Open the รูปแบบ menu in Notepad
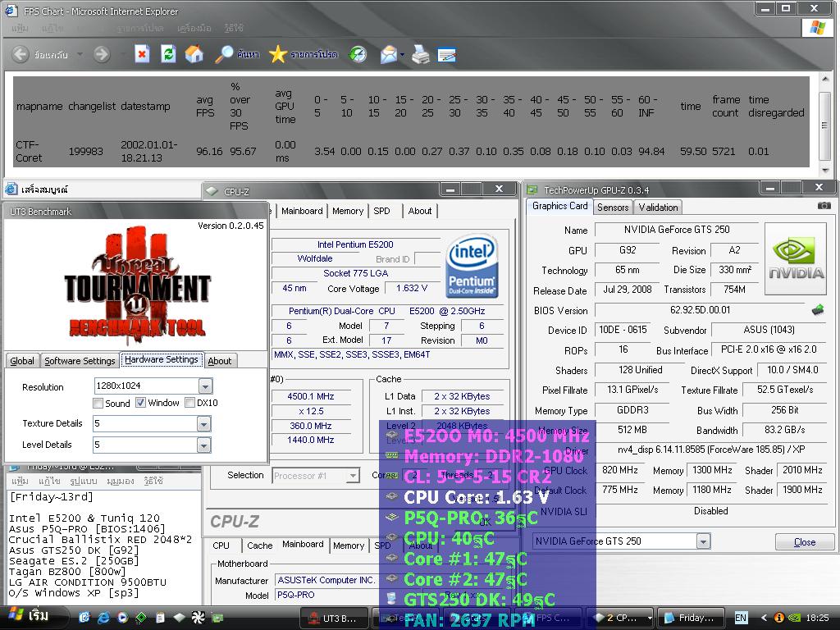The image size is (840, 630). point(83,481)
